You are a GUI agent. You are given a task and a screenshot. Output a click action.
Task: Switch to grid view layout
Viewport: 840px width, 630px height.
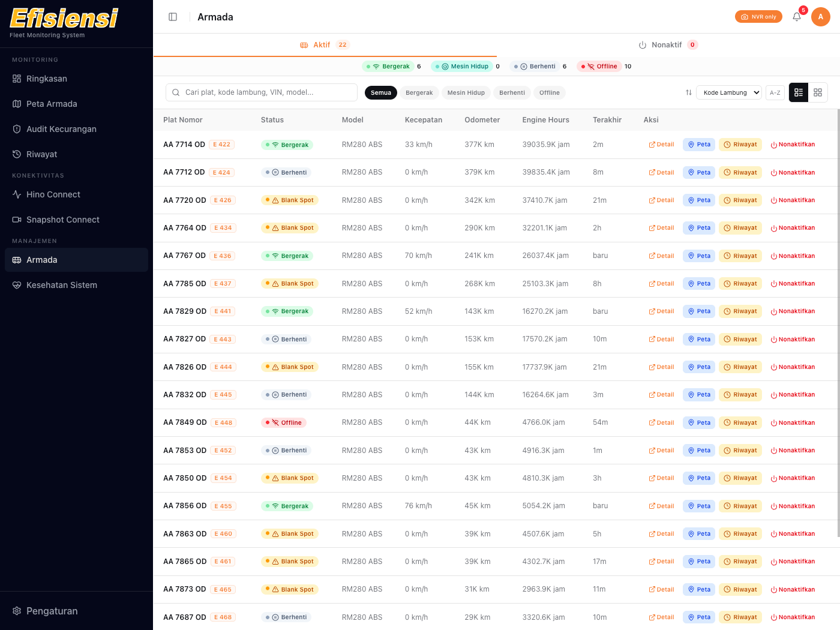(x=818, y=92)
